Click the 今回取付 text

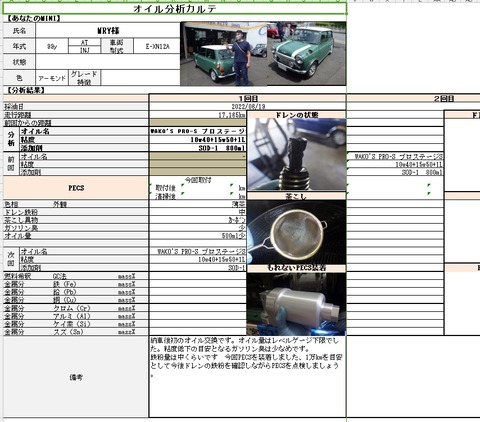click(x=198, y=180)
